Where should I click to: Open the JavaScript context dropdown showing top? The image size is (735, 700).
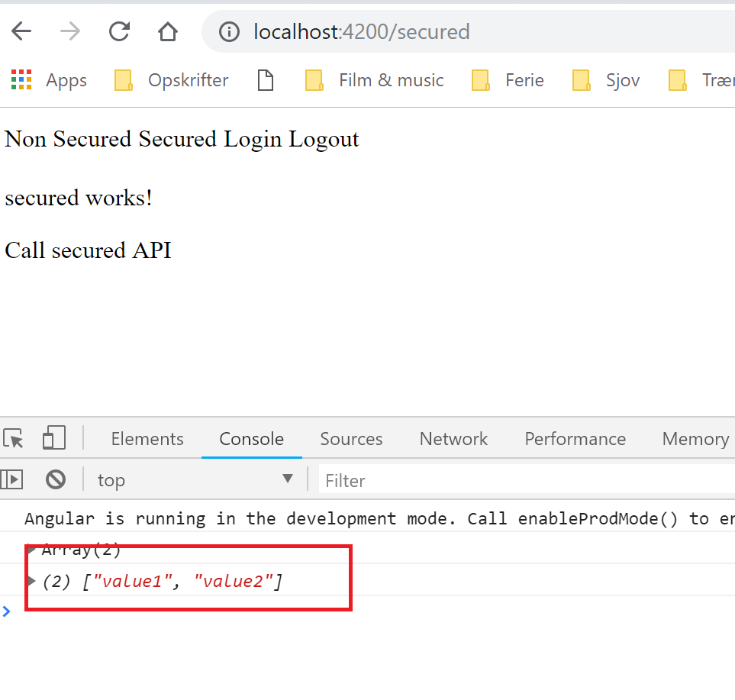195,479
